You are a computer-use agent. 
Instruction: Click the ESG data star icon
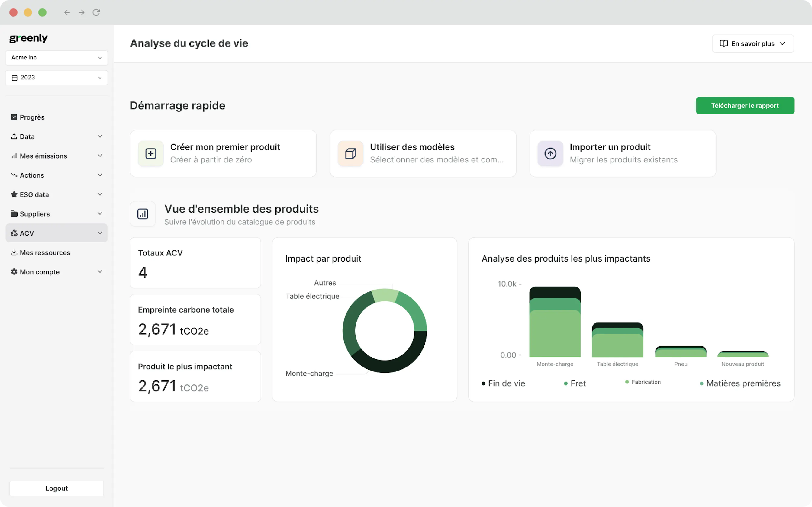[14, 194]
